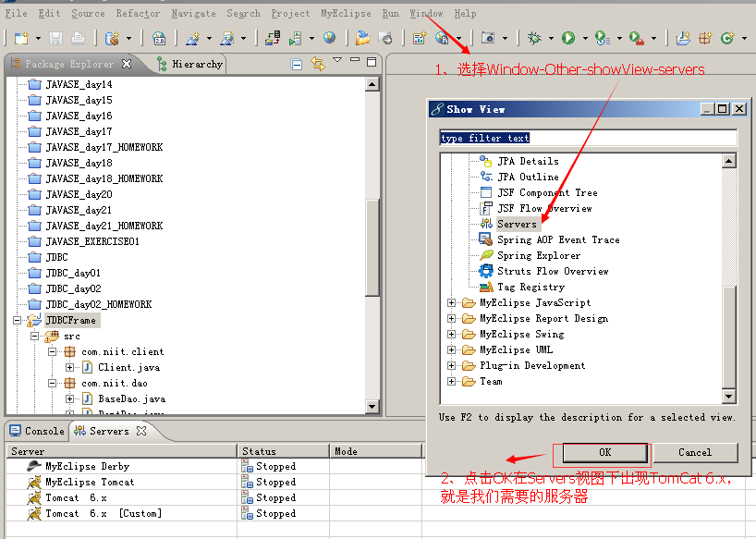Expand the Team folder in Show View
Screen dimensions: 756x539
[451, 381]
